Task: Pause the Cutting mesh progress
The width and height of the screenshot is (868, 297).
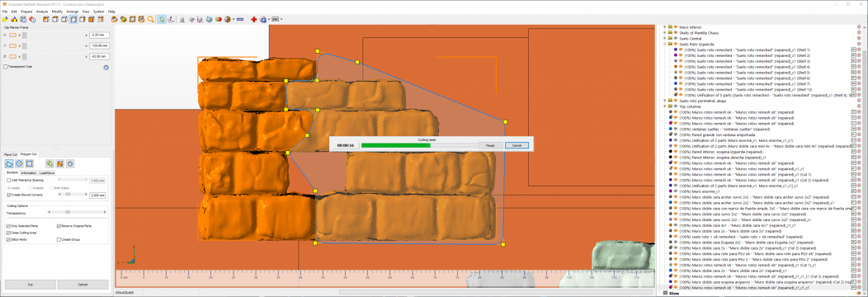Action: tap(490, 145)
